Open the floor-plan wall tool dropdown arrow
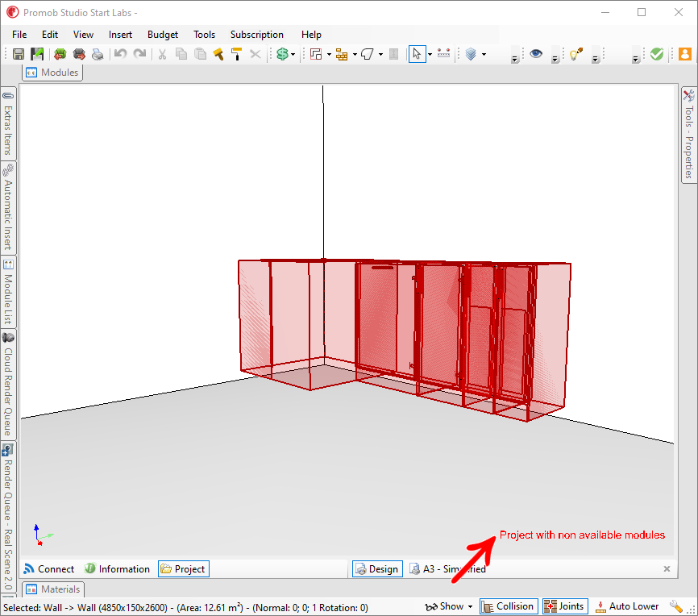Image resolution: width=698 pixels, height=616 pixels. (329, 55)
